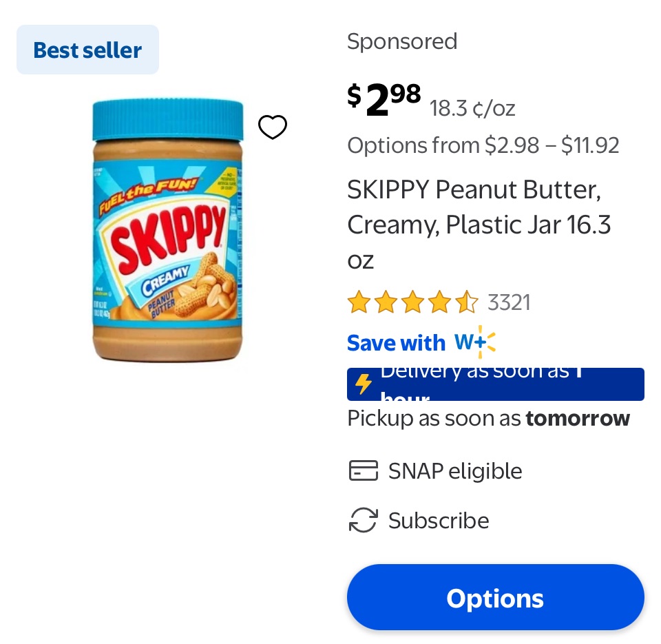Click the Sponsored label
This screenshot has height=644, width=661.
tap(402, 41)
